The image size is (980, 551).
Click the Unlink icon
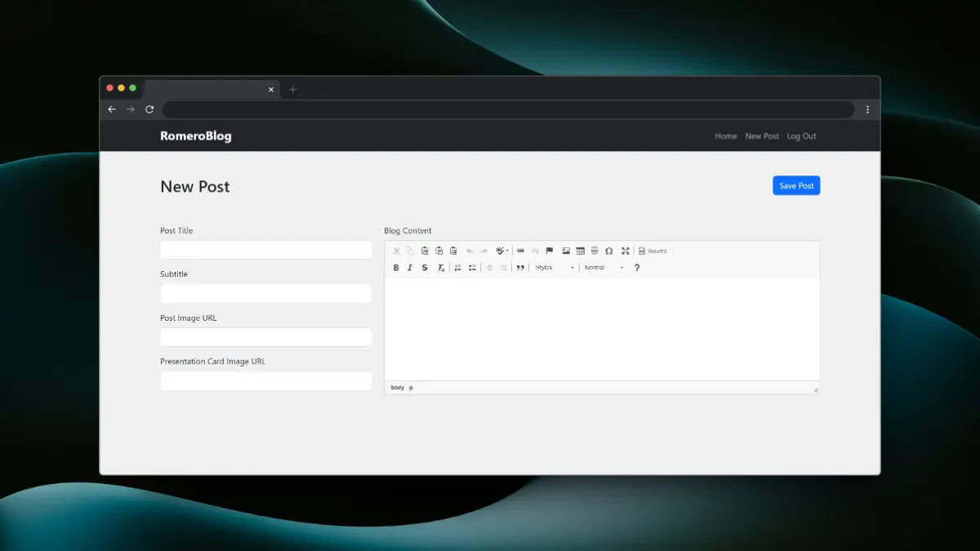[x=535, y=251]
